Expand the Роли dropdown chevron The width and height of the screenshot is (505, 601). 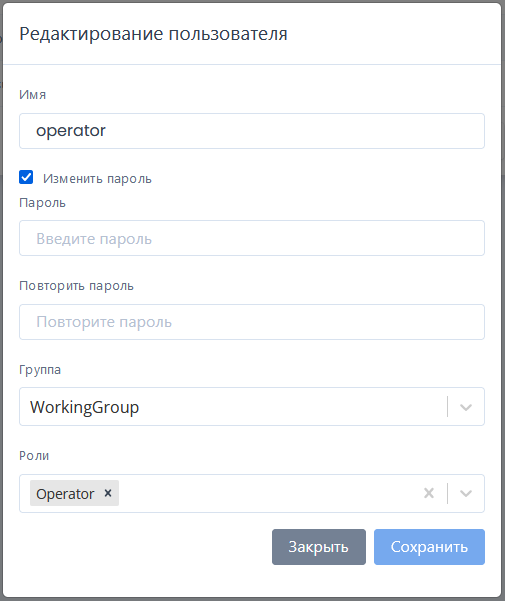(x=466, y=493)
